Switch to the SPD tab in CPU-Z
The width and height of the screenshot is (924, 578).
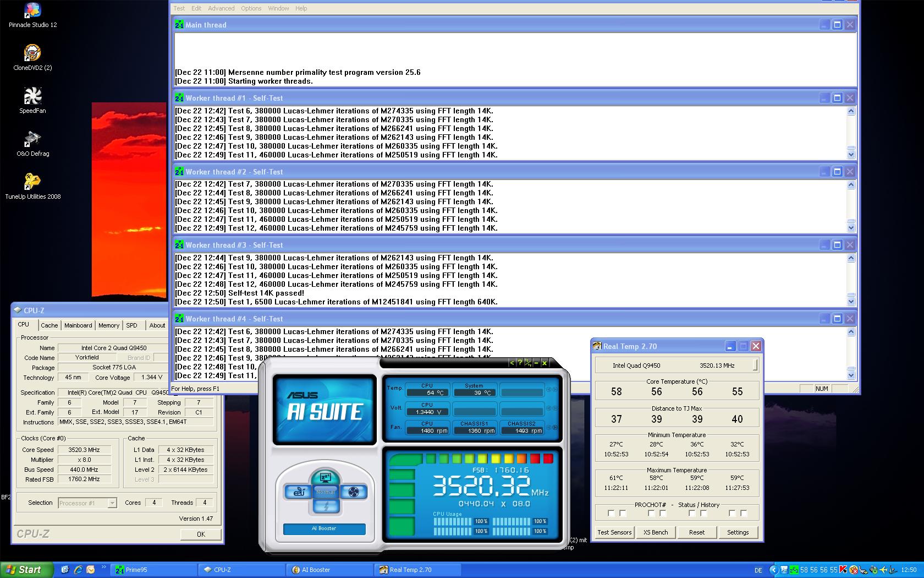coord(132,325)
